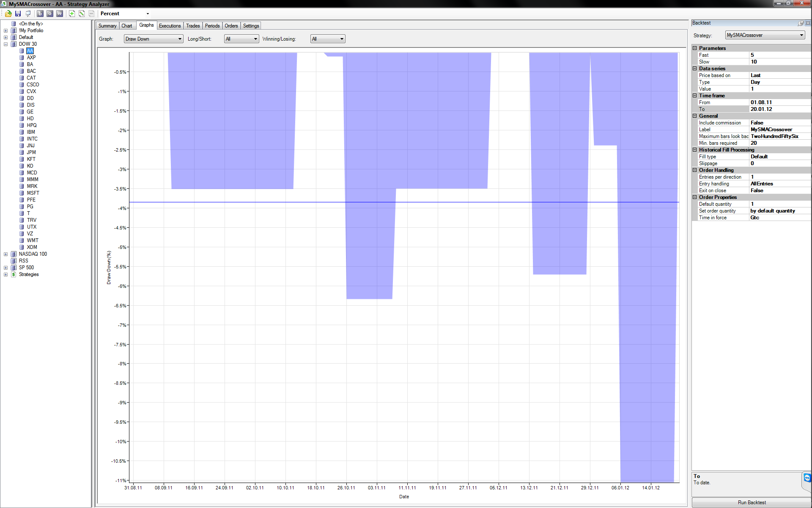Click the 'o' toolbar button
Viewport: 812px width, 508px height.
coord(50,14)
